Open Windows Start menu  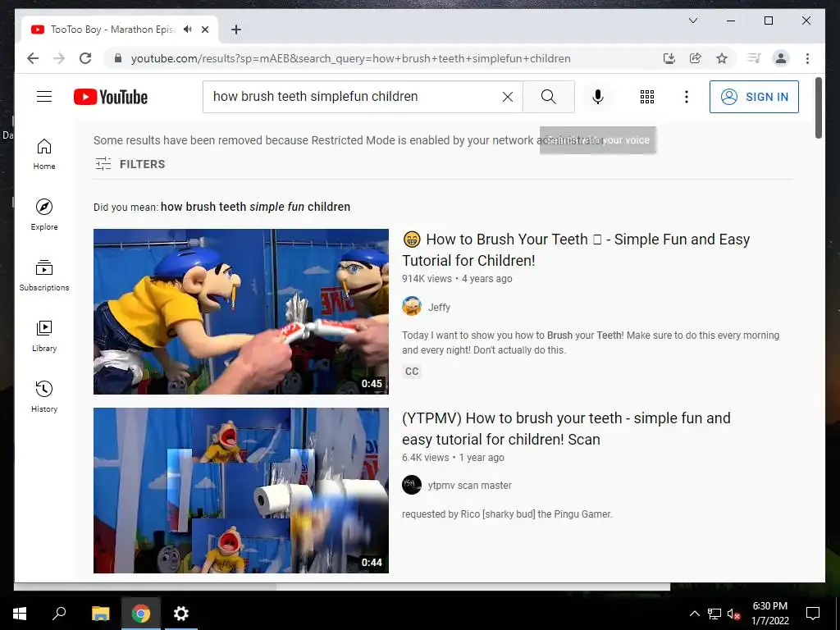[x=20, y=614]
